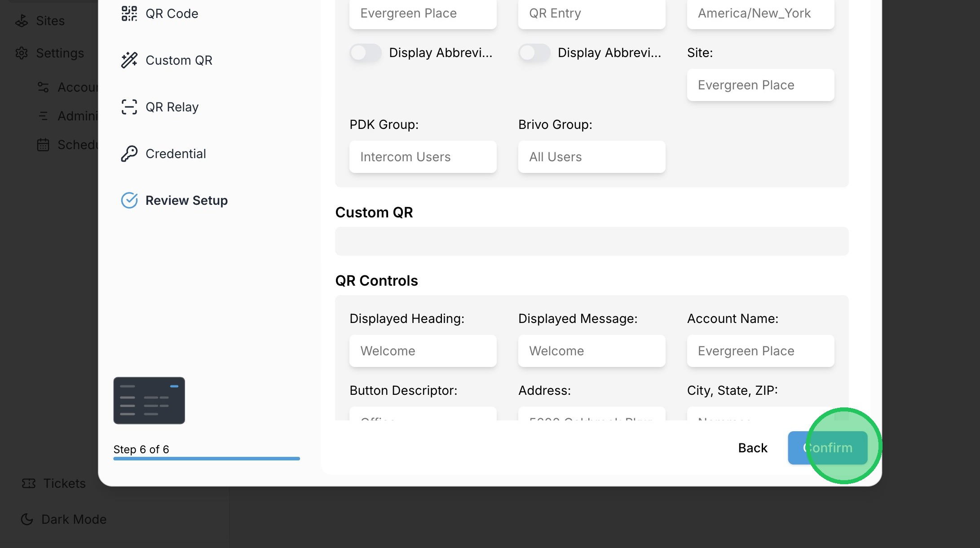Screen dimensions: 980x548
Task: Click the Credential key icon
Action: click(129, 154)
